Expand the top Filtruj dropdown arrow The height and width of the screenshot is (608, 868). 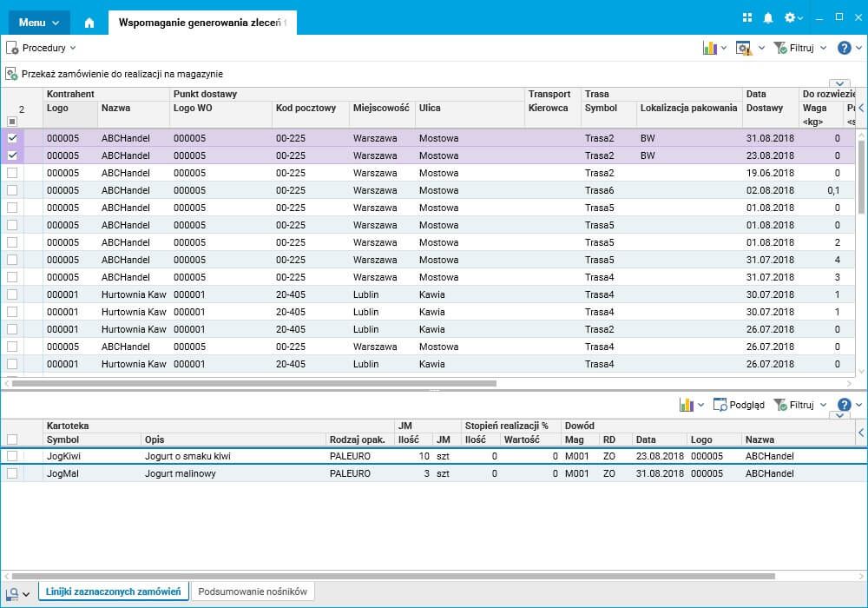point(823,48)
